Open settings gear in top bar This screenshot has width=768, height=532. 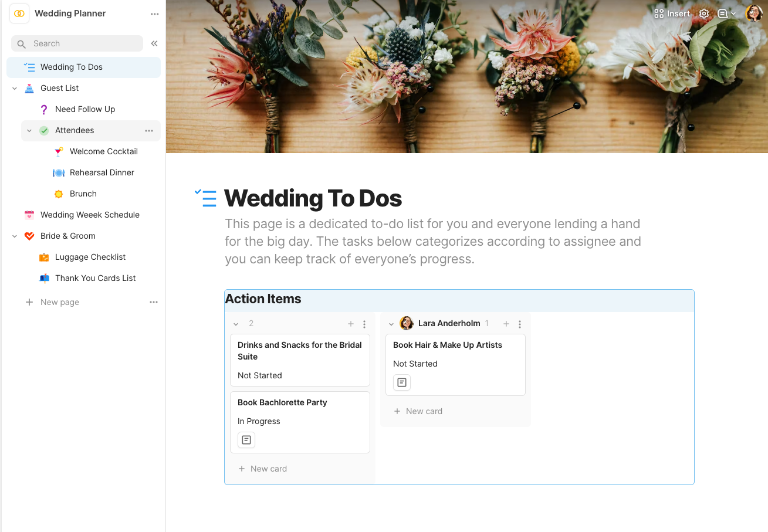tap(704, 13)
